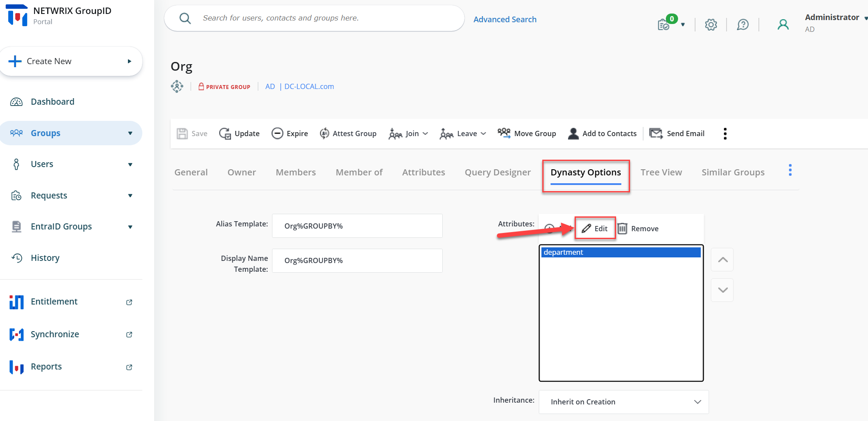The image size is (868, 421).
Task: Click the Save button
Action: click(192, 133)
